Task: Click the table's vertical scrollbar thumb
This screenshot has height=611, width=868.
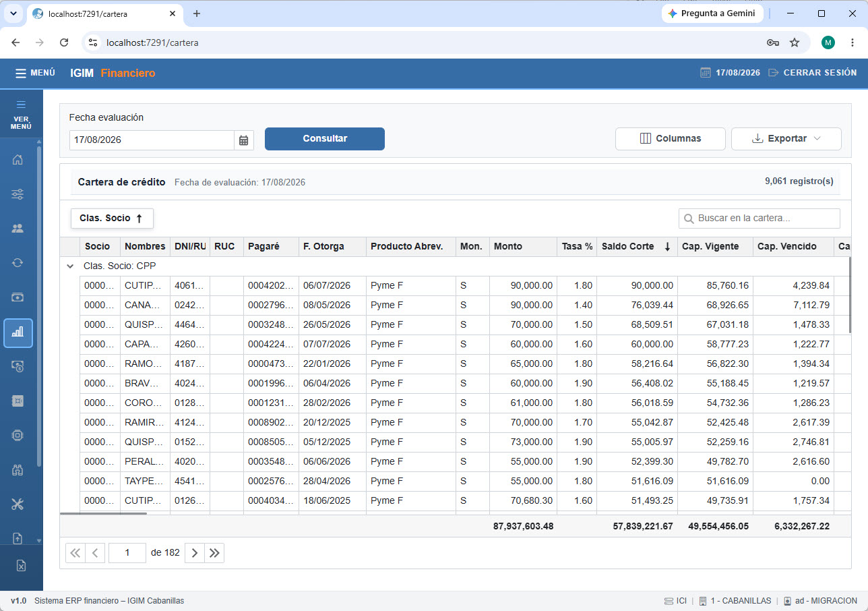Action: [850, 295]
